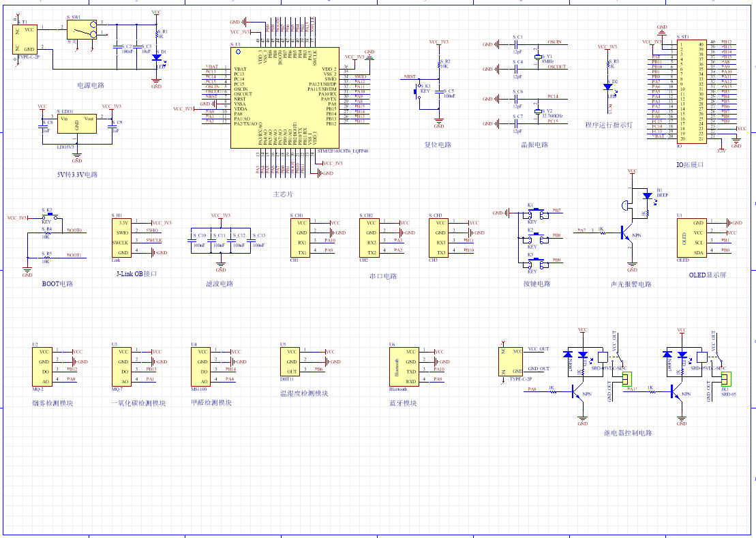Screen dimensions: 756x538
Task: Select the K1 key connected to PB7
Action: point(536,214)
